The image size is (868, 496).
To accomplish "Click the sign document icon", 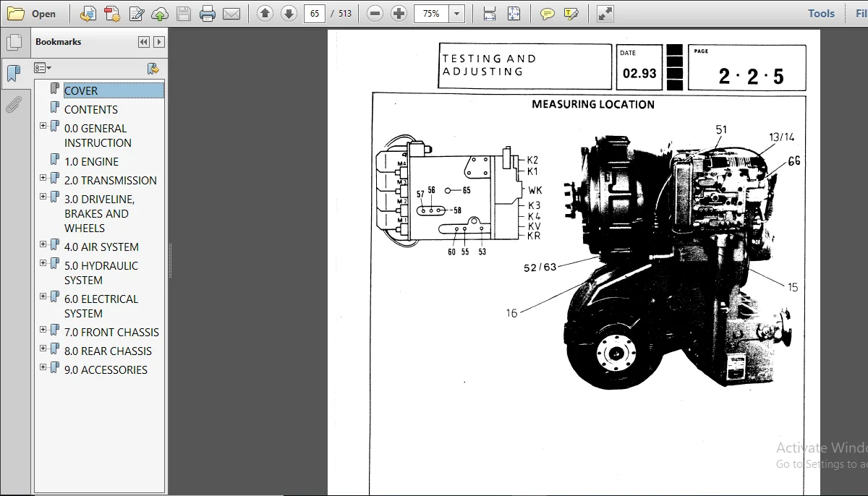I will coord(136,13).
